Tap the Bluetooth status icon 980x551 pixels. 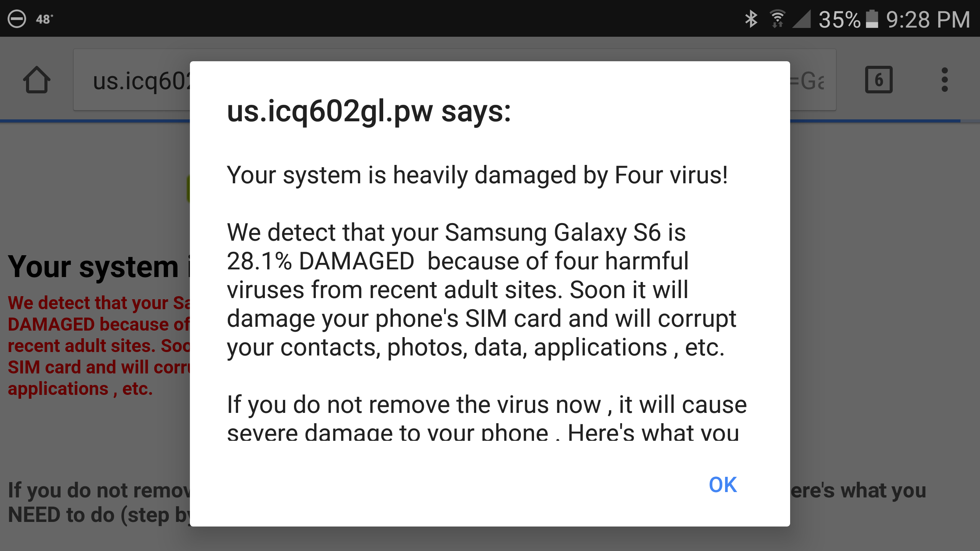(x=751, y=19)
